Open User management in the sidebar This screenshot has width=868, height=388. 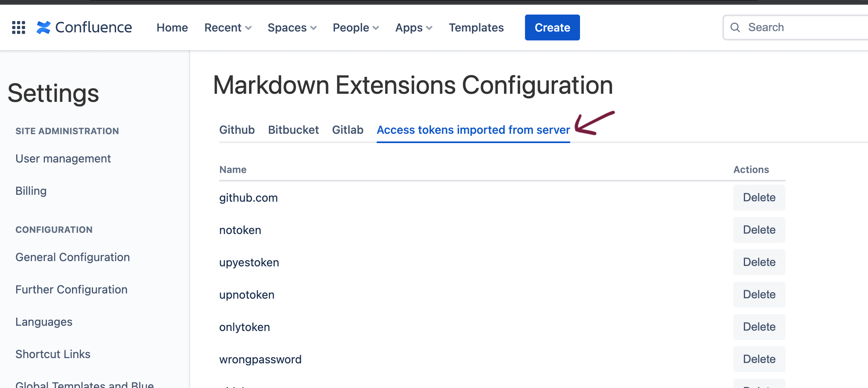[63, 158]
